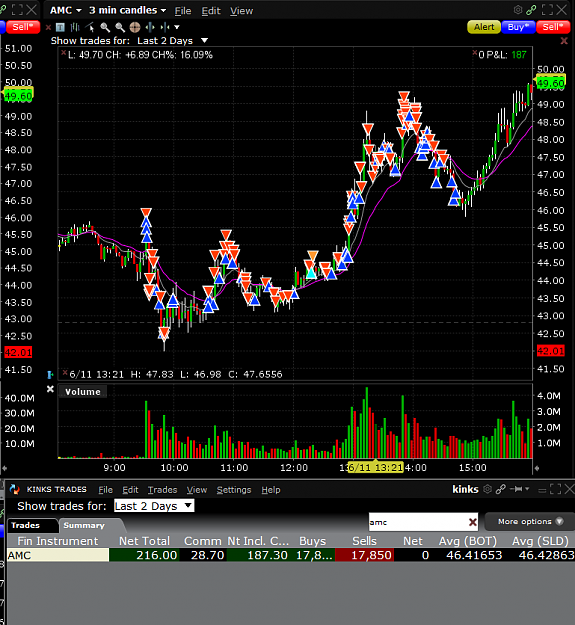
Task: Click Kinks Trades settings gear icon
Action: click(x=487, y=489)
